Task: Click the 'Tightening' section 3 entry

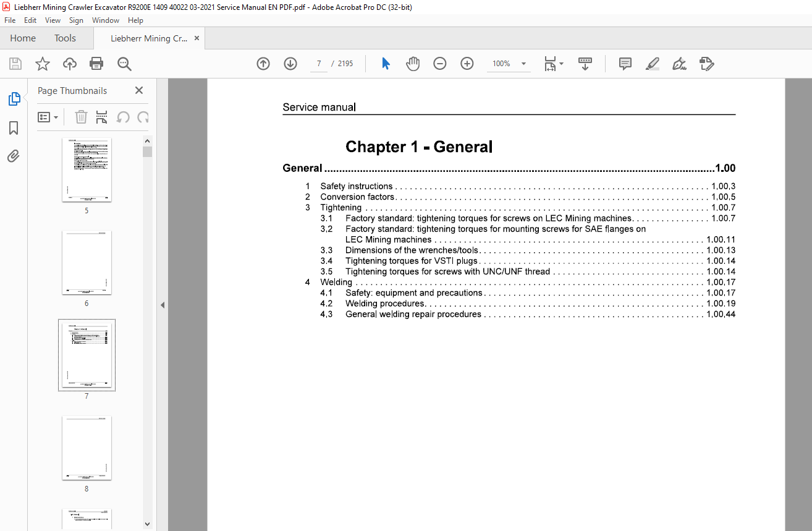Action: coord(341,208)
